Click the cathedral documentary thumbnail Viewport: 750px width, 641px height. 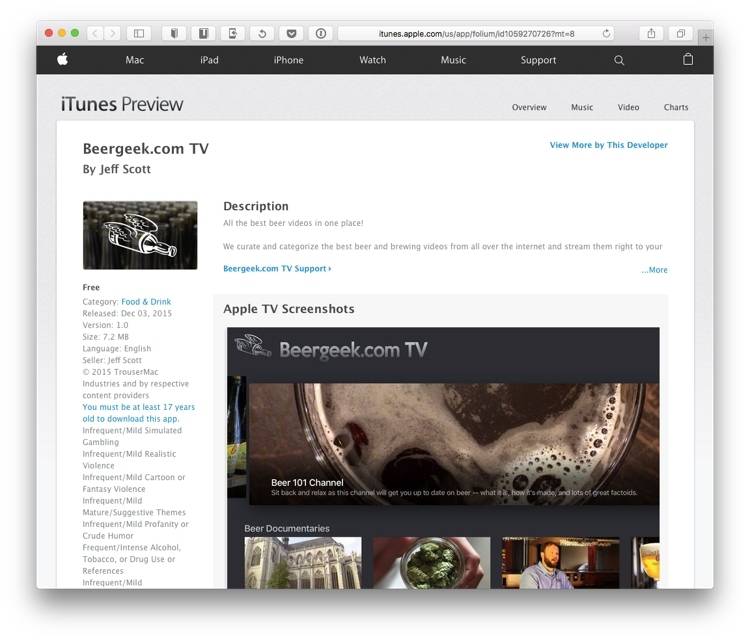pyautogui.click(x=303, y=563)
